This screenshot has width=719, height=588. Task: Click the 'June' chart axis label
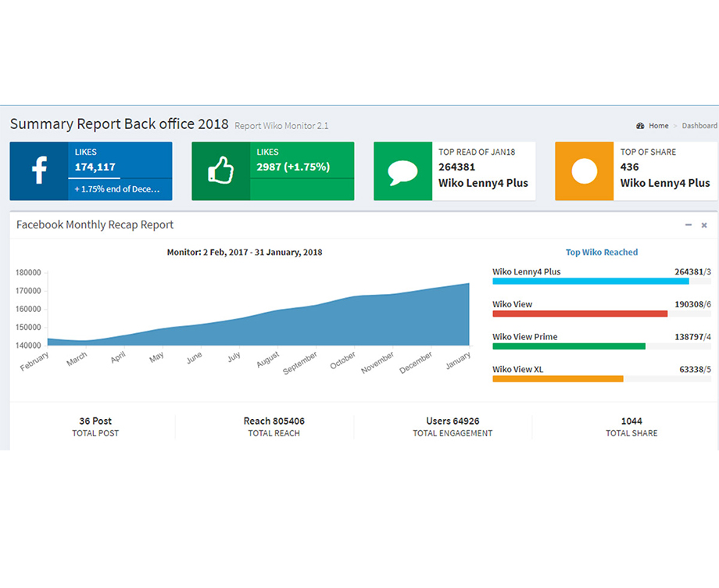[195, 358]
